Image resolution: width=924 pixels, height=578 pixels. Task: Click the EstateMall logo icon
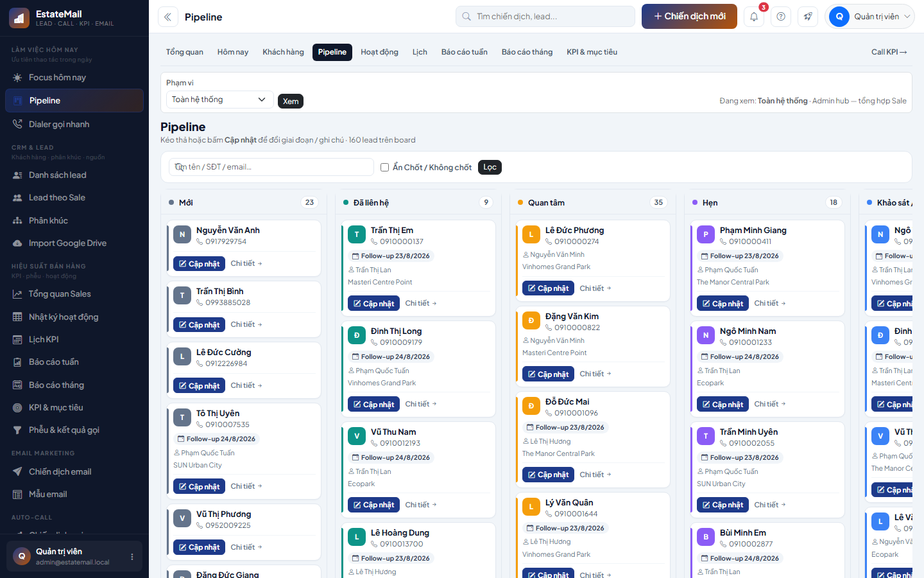(19, 18)
